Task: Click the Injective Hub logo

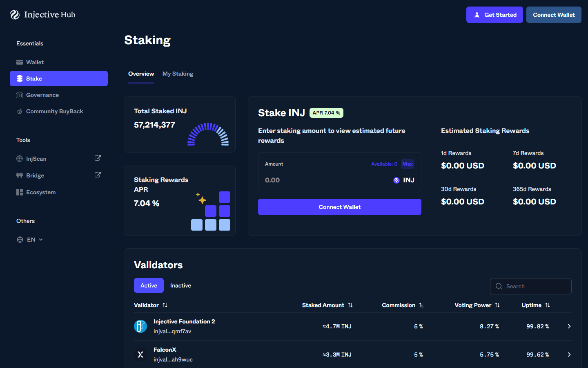Action: (42, 15)
